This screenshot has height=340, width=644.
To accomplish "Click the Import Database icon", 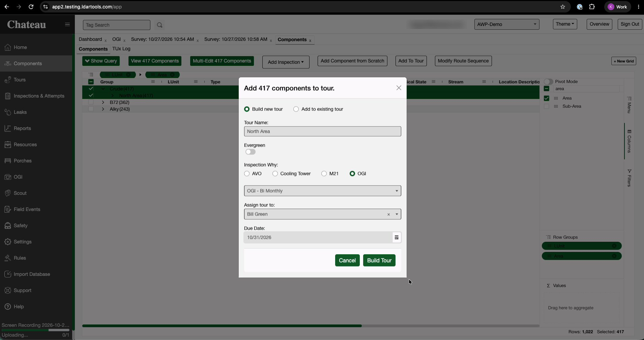I will coord(8,274).
